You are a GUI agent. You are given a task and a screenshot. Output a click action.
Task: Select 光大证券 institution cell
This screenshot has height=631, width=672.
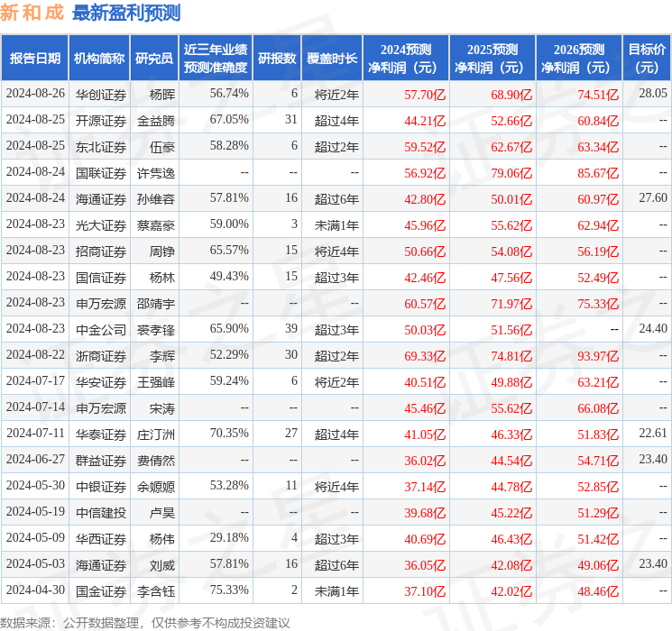click(101, 225)
